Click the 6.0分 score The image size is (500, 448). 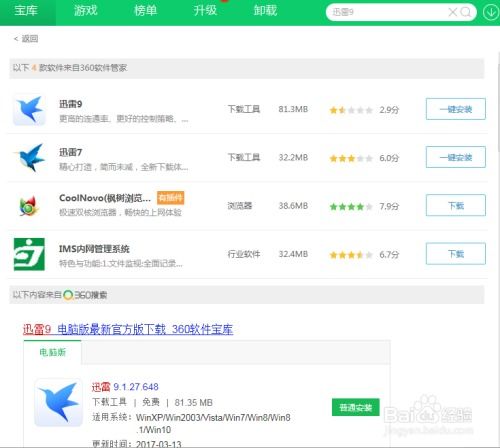(x=389, y=158)
